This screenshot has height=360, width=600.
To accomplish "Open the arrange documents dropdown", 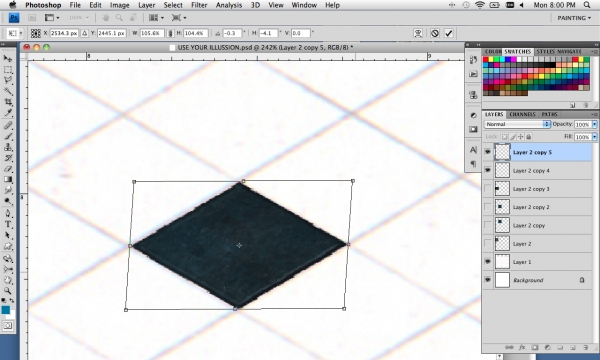I will (x=157, y=18).
